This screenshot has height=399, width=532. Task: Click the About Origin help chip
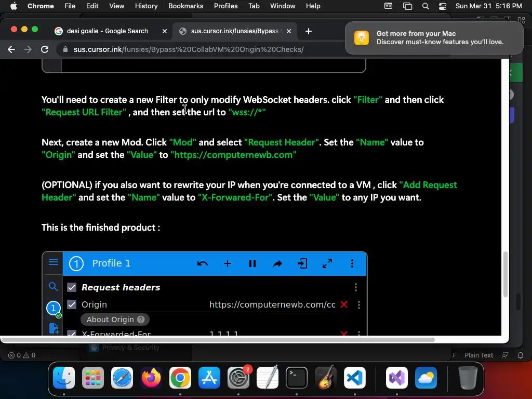[x=115, y=320]
